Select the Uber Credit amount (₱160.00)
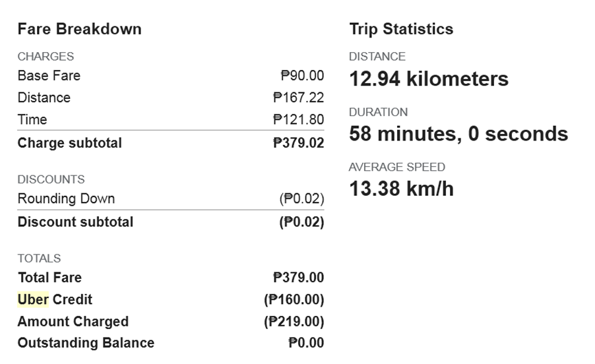This screenshot has width=595, height=364. (294, 299)
